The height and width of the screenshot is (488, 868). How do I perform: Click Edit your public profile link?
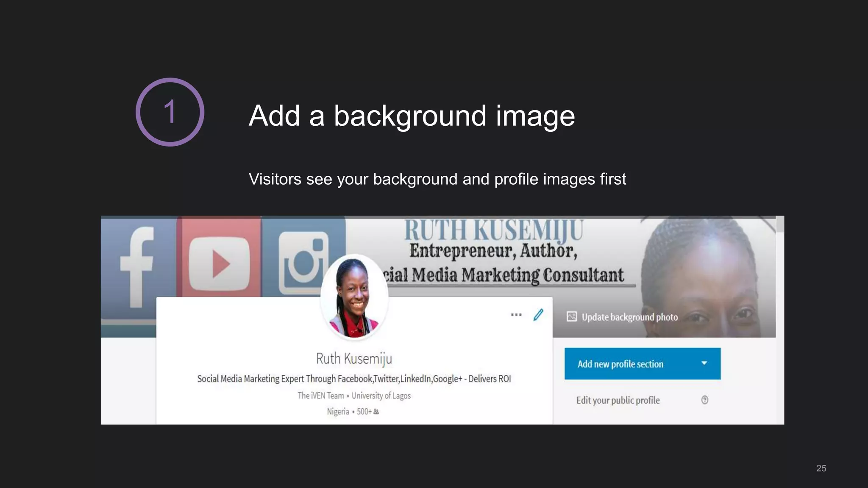click(618, 400)
